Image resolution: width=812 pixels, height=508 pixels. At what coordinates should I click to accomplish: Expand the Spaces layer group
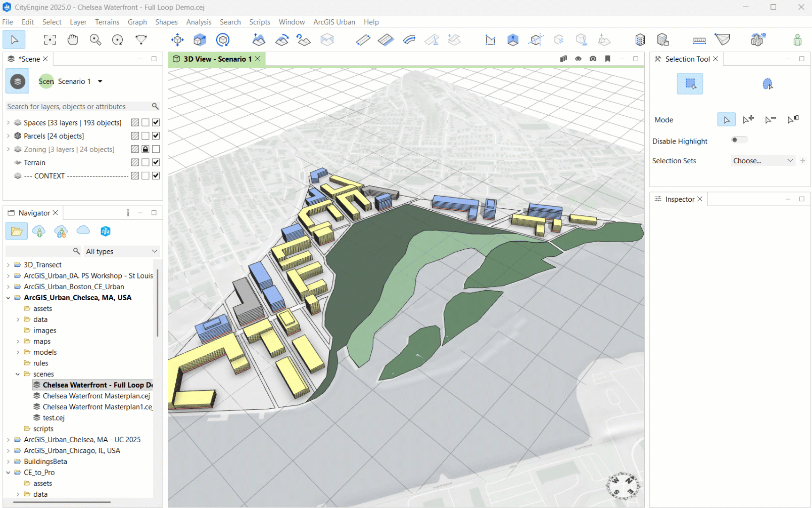point(8,122)
